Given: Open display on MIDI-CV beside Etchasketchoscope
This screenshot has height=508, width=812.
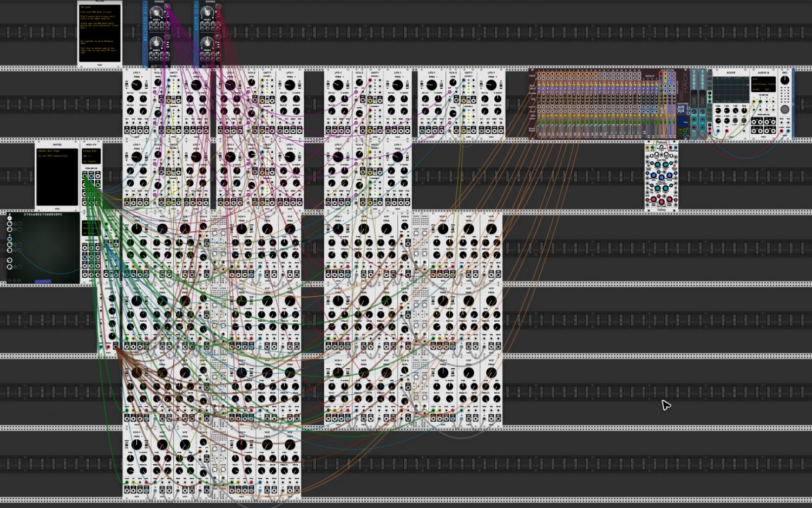Looking at the screenshot, I should click(x=91, y=228).
